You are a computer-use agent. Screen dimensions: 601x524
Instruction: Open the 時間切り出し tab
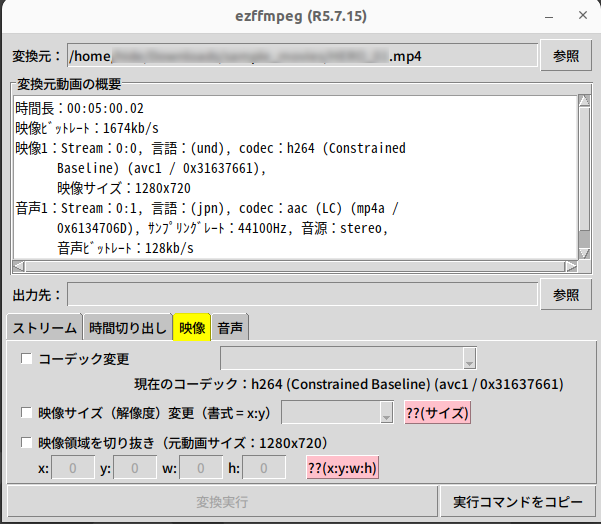(x=127, y=327)
